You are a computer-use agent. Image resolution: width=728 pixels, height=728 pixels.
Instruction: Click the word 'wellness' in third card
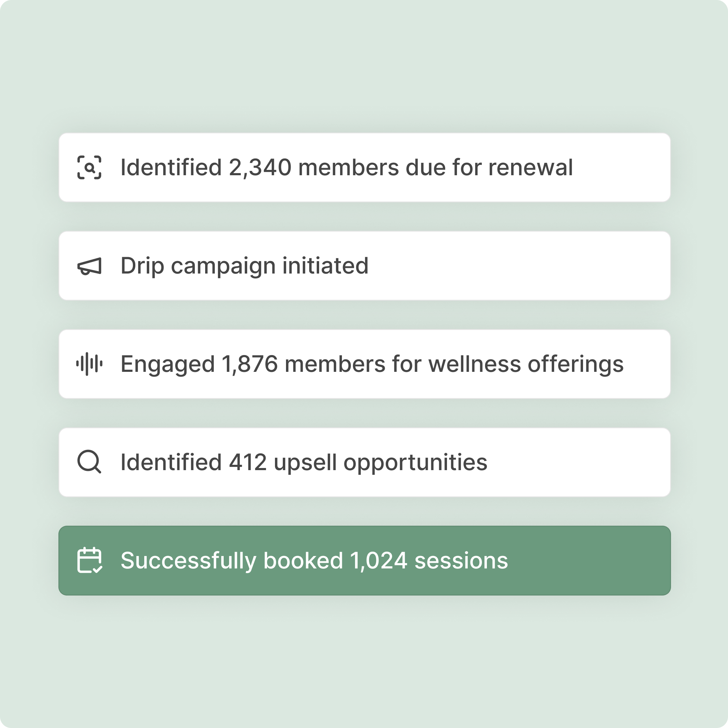pos(475,364)
